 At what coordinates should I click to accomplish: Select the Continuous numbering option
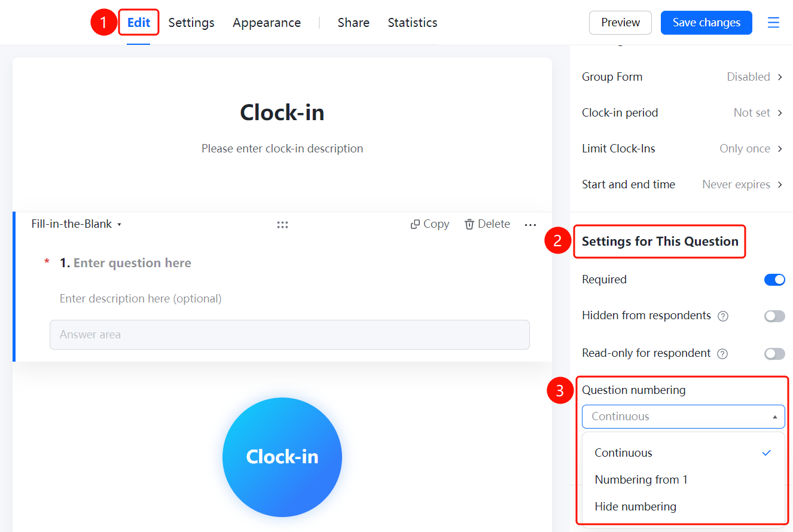tap(684, 453)
